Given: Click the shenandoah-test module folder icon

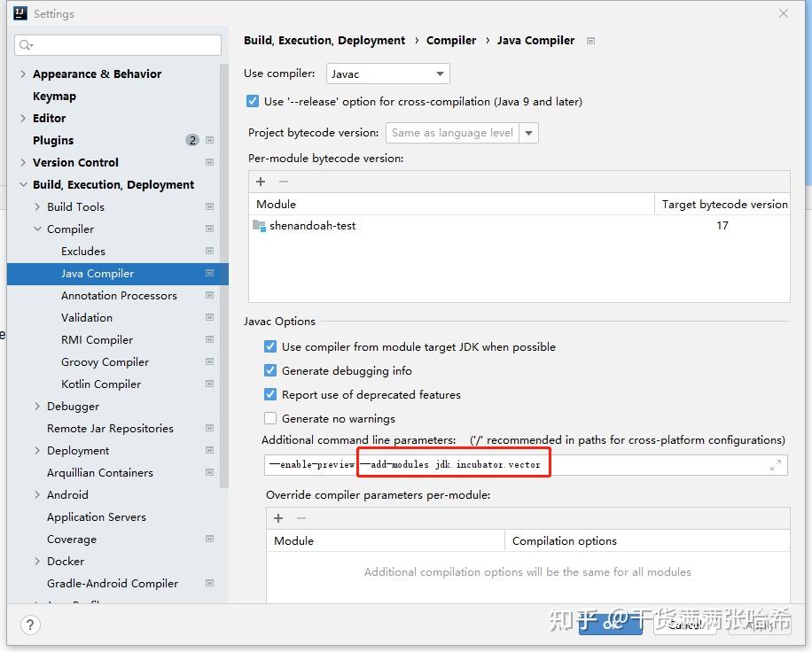Looking at the screenshot, I should [259, 226].
